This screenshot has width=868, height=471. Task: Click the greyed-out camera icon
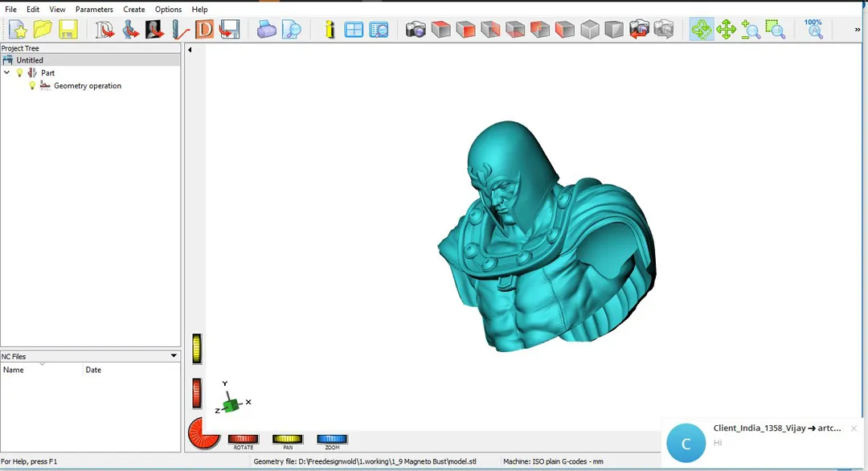pos(664,29)
